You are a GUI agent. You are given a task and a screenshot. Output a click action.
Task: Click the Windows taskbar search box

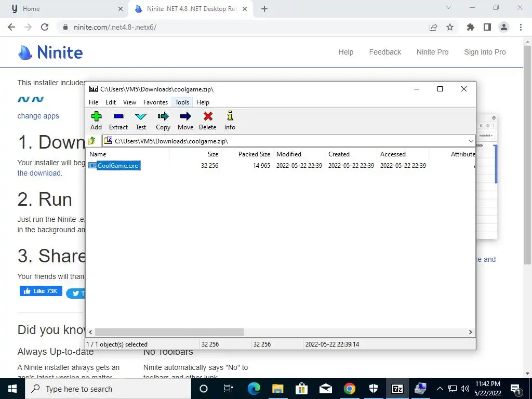tap(108, 389)
